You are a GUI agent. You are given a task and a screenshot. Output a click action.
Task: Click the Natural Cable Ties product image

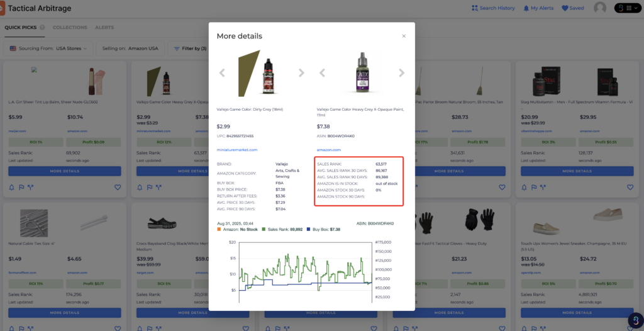click(x=34, y=223)
